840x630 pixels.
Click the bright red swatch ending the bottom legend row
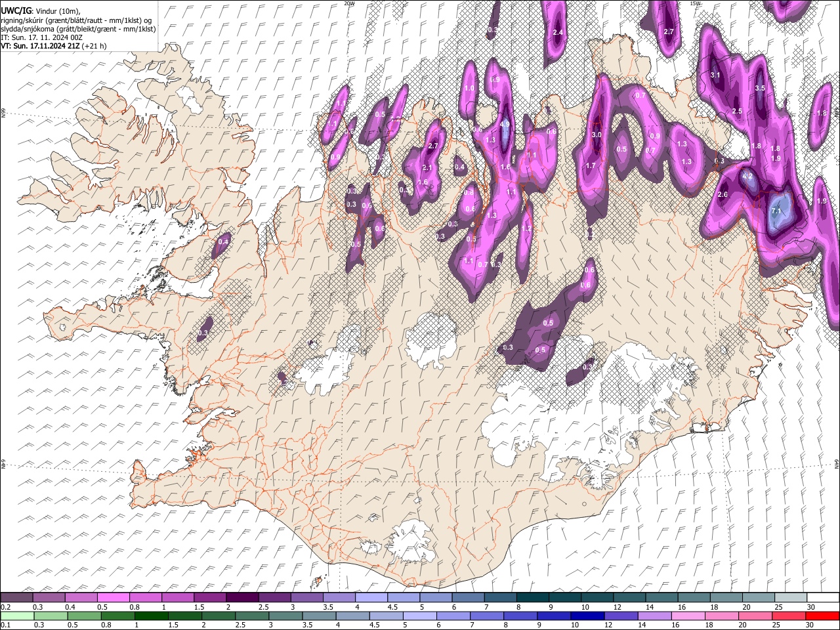tap(822, 616)
